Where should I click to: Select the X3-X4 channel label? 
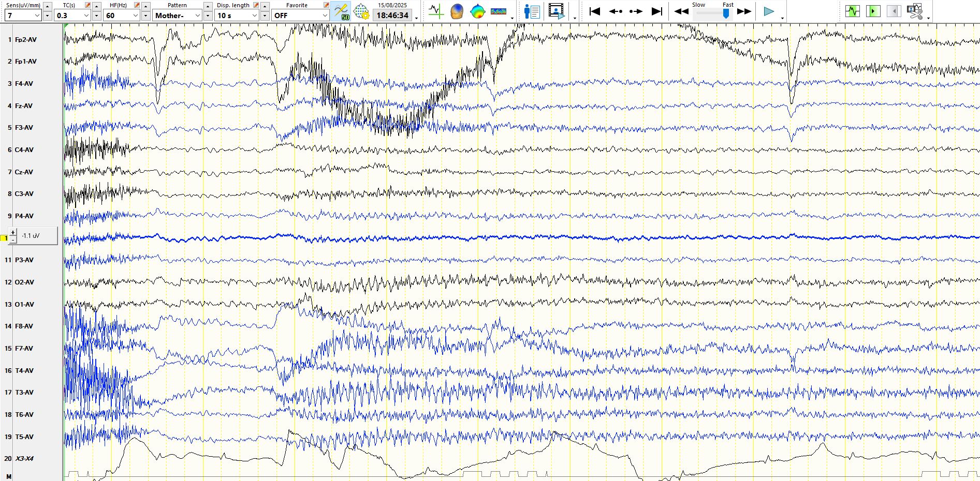click(24, 459)
